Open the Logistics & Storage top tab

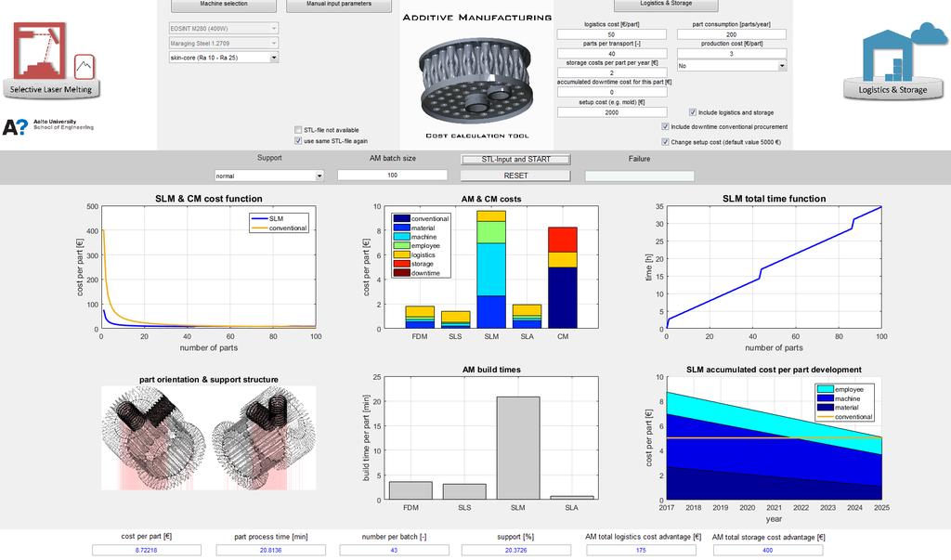pos(666,5)
